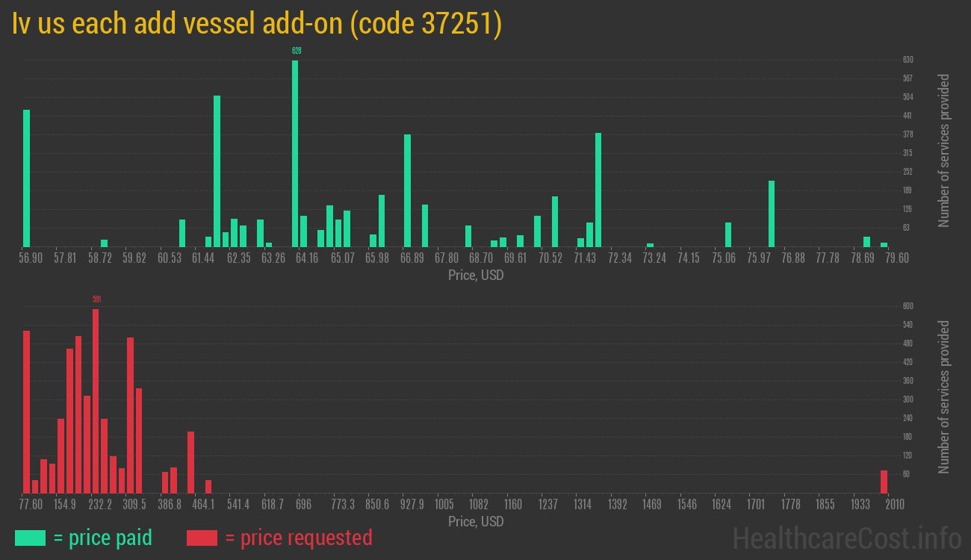Open the HealthcareCost.info watermark link

(846, 538)
